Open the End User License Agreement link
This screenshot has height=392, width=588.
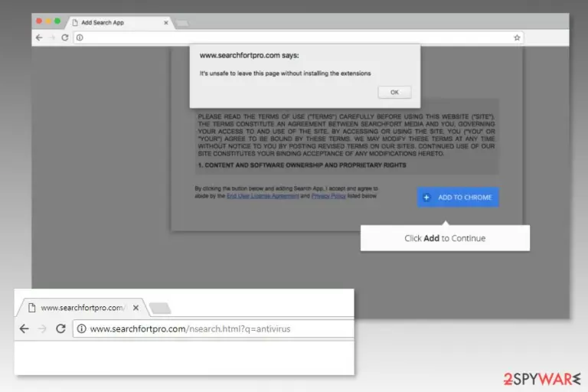point(263,196)
